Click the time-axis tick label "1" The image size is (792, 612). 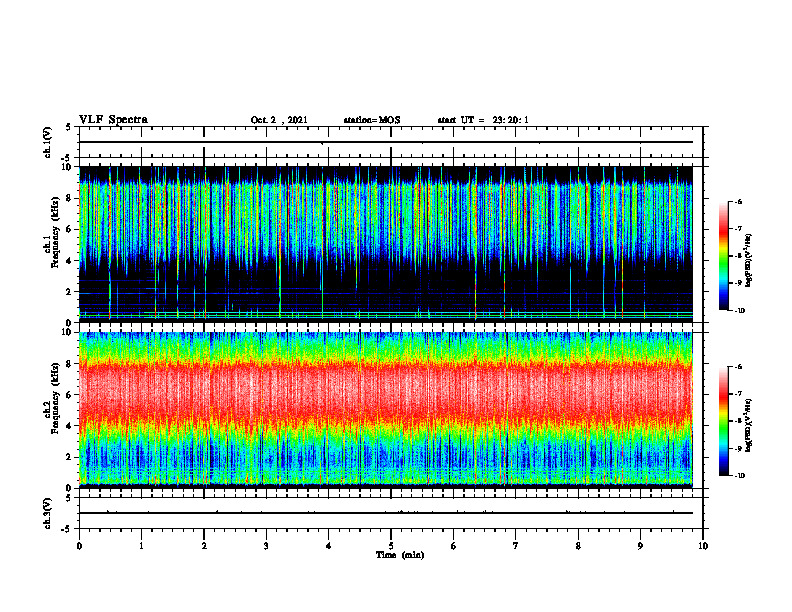pos(141,546)
